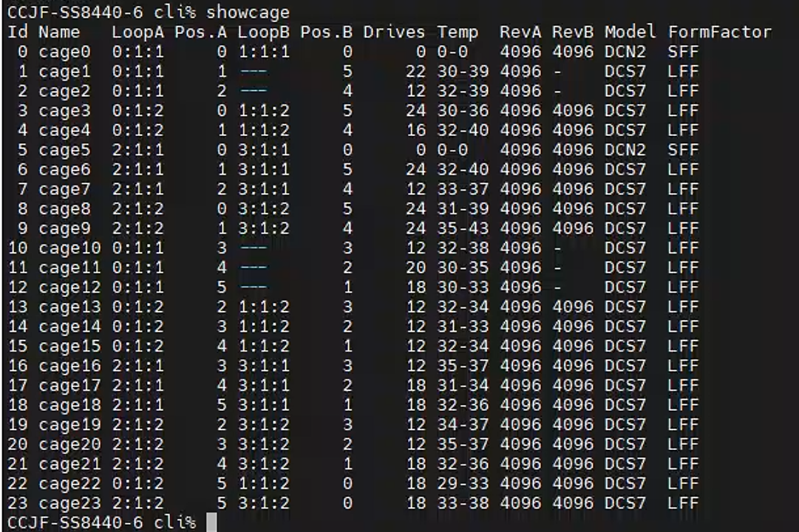Viewport: 799px width, 532px height.
Task: Click the RevB column header
Action: 573,32
